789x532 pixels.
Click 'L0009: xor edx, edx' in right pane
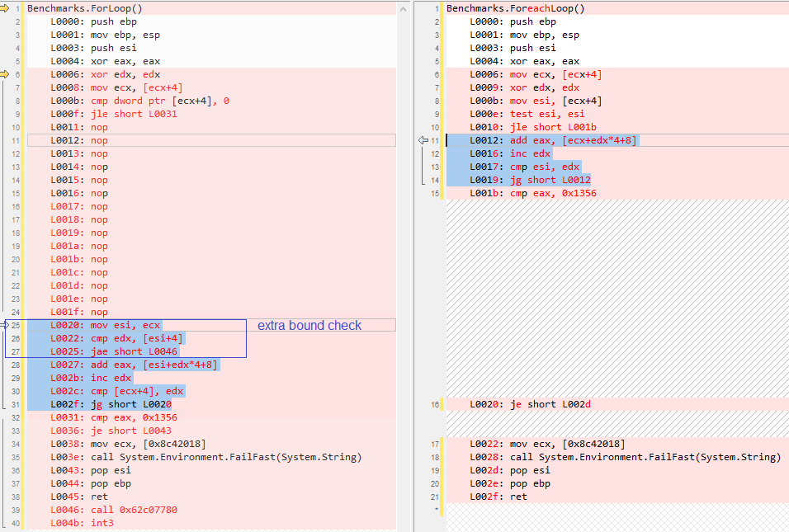(x=524, y=87)
